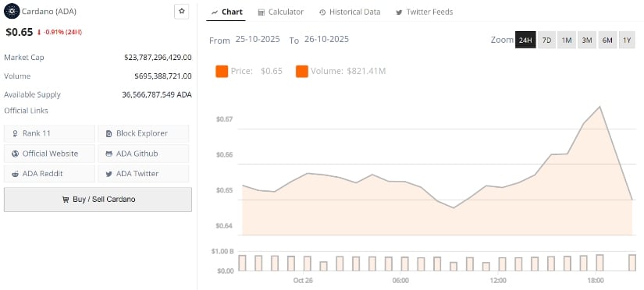Image resolution: width=644 pixels, height=290 pixels.
Task: Open the ADA Twitter link
Action: point(144,174)
